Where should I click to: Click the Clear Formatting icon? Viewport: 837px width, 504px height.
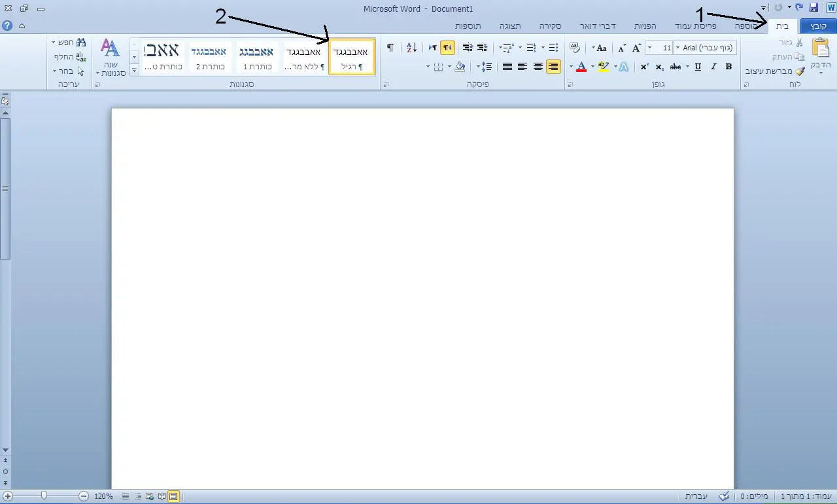tap(575, 48)
